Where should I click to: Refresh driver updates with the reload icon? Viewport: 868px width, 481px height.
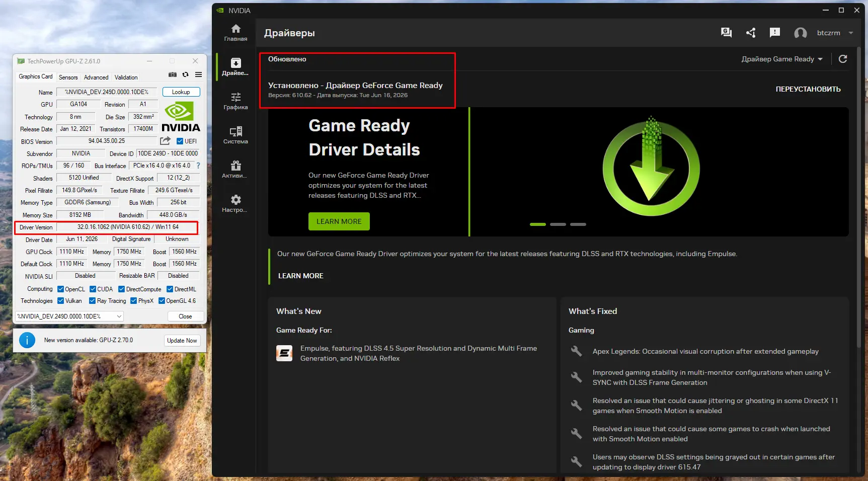(x=843, y=59)
